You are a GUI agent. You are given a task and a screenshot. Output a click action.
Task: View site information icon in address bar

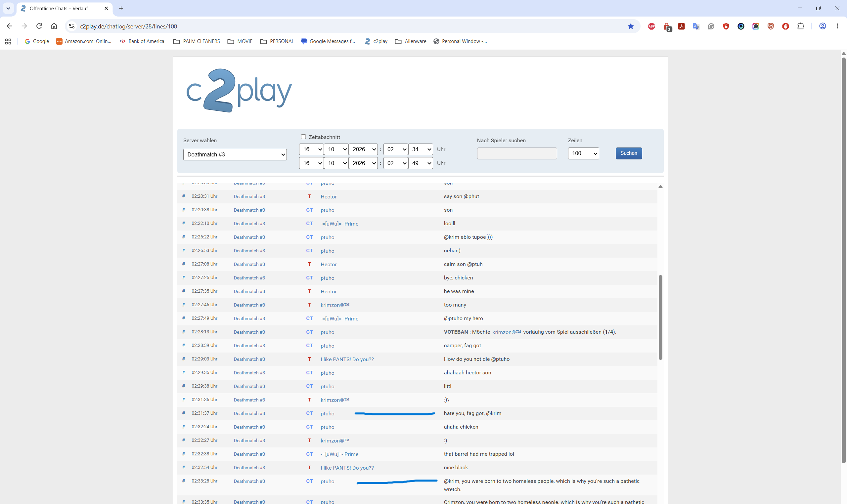pos(72,26)
